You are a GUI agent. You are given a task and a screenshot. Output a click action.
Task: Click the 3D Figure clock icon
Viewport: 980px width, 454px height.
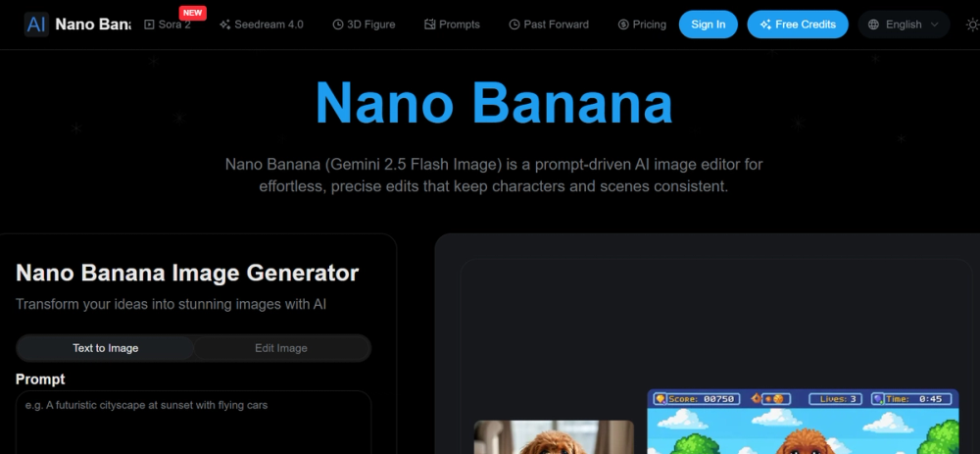(x=337, y=25)
